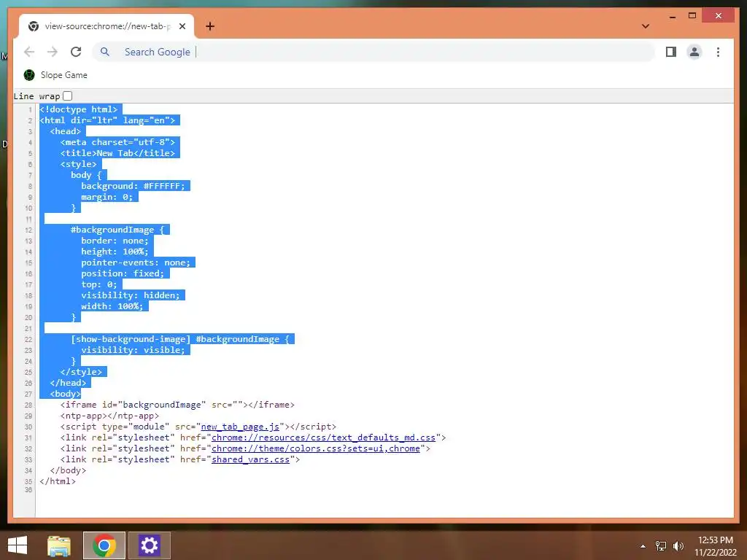The width and height of the screenshot is (747, 560).
Task: Click the iframe id="backgroundImage" source line
Action: click(177, 405)
